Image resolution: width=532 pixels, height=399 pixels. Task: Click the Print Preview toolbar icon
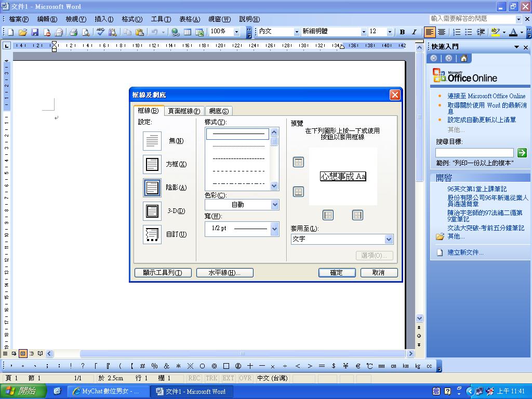pyautogui.click(x=86, y=32)
